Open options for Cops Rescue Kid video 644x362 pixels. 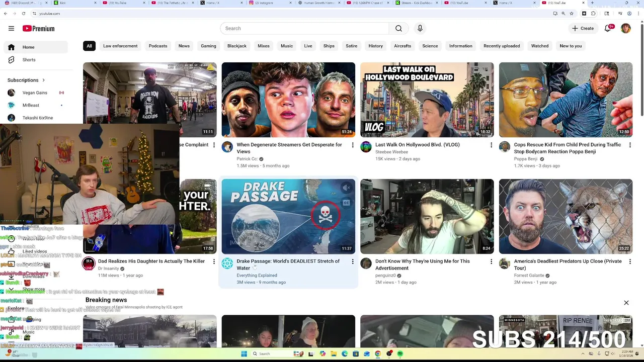pos(630,145)
